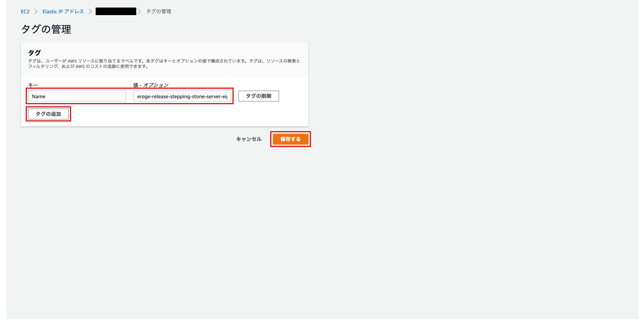
Task: Click the タグの管理 breadcrumb text
Action: tap(159, 12)
